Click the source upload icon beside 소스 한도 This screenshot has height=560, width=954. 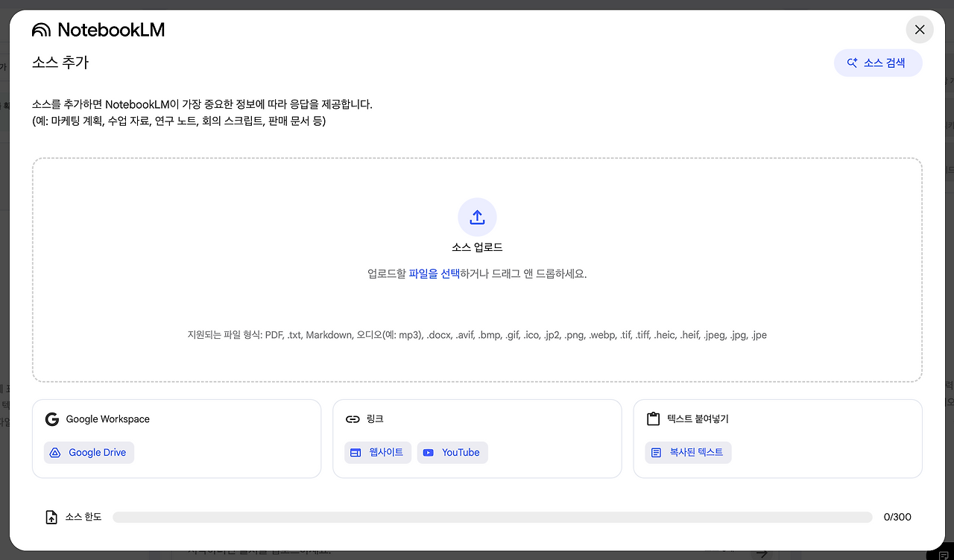[x=51, y=516]
